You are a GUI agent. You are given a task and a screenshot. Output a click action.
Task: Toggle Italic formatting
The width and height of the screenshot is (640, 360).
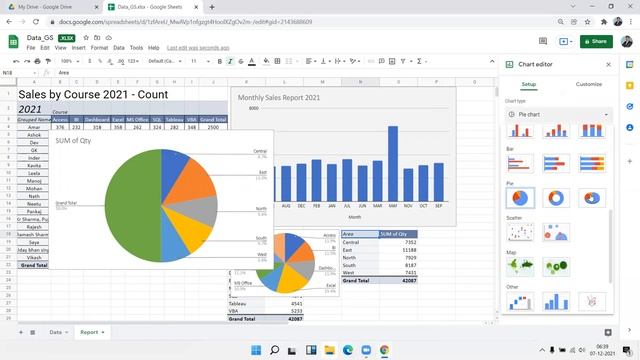click(x=230, y=61)
